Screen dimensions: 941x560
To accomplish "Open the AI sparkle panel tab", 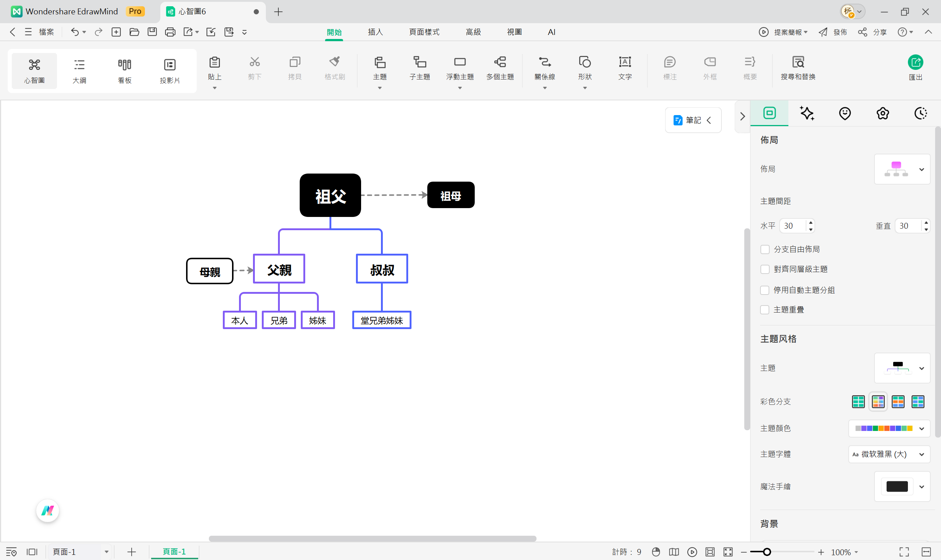I will (807, 113).
